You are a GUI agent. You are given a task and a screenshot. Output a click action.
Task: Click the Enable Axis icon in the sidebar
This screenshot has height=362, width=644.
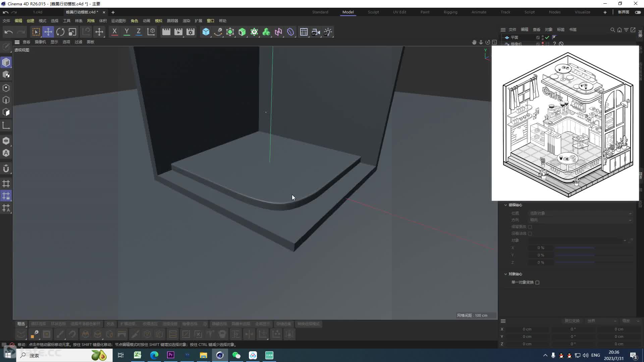click(x=6, y=125)
